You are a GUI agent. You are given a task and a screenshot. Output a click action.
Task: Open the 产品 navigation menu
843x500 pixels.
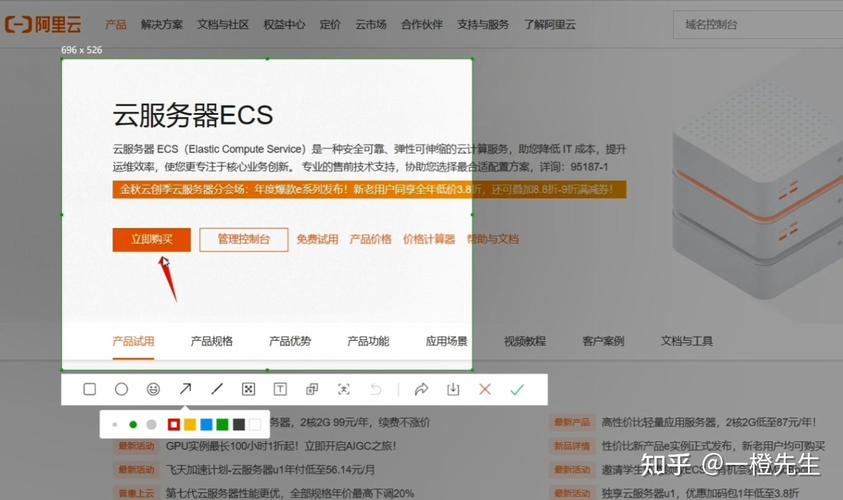coord(116,24)
